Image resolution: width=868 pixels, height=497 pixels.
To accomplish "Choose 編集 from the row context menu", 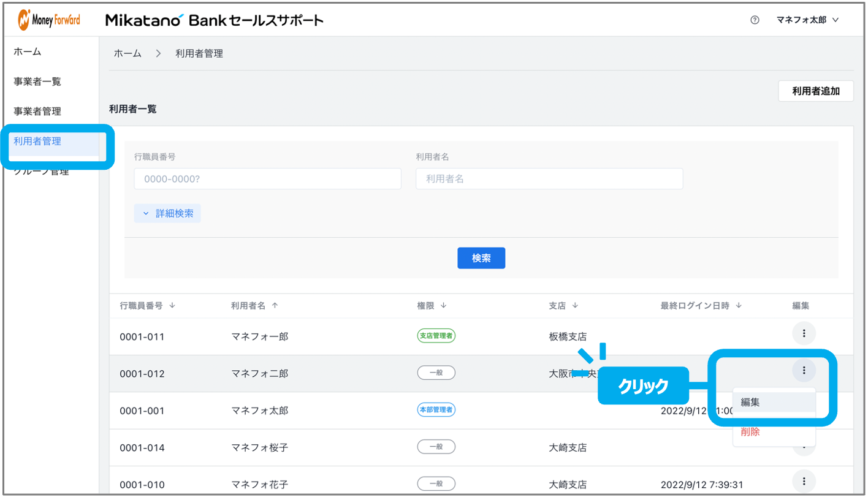I will tap(774, 402).
